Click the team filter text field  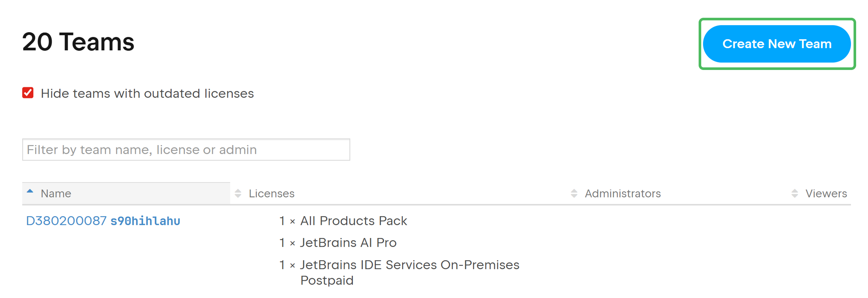185,150
